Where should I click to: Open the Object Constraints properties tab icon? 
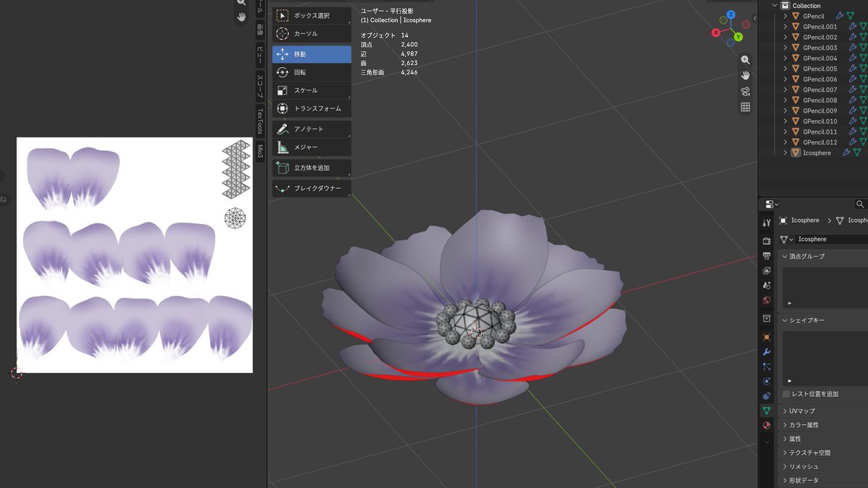tap(767, 395)
